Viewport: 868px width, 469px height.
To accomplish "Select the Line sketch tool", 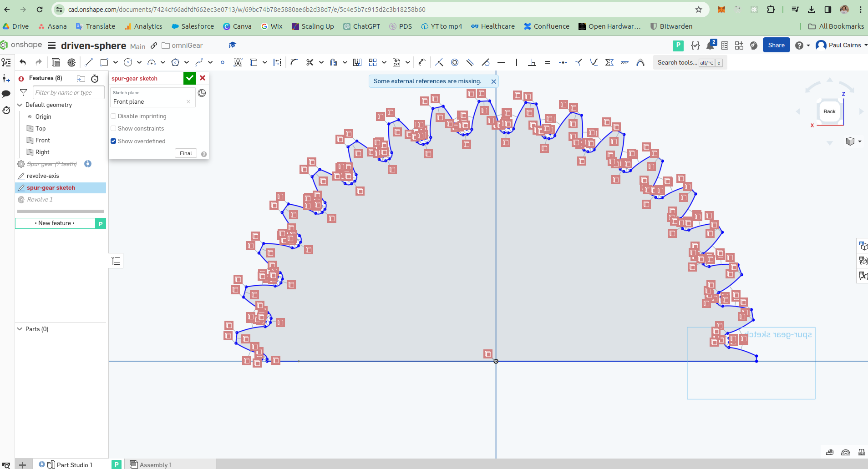I will [x=89, y=62].
